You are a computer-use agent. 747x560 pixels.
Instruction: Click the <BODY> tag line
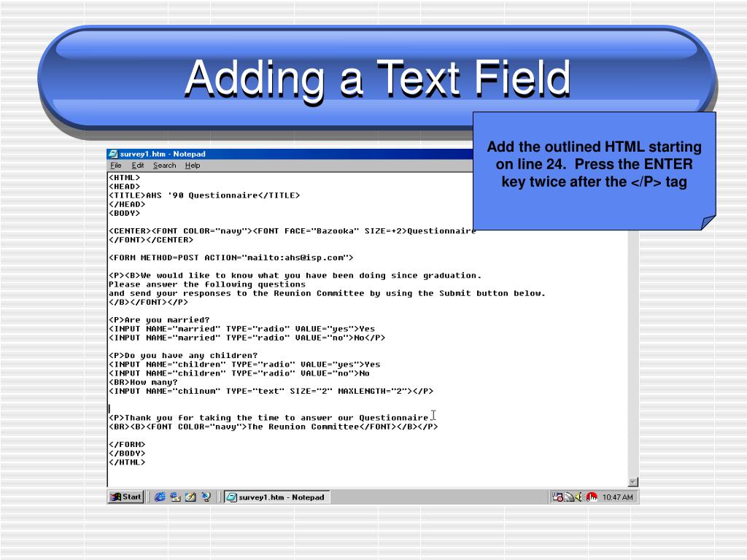(x=124, y=213)
